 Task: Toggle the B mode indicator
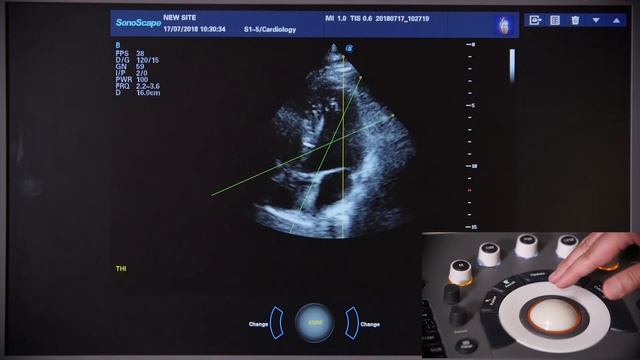118,45
